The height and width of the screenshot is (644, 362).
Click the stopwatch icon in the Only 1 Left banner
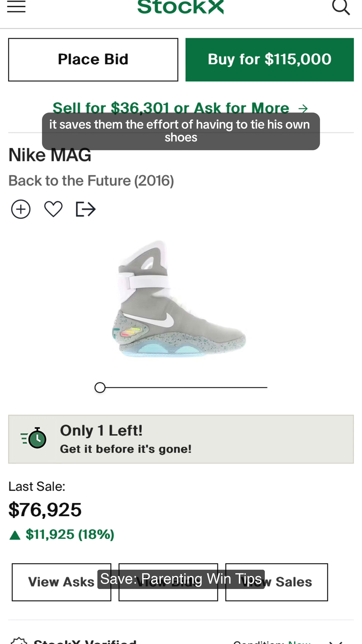click(34, 438)
